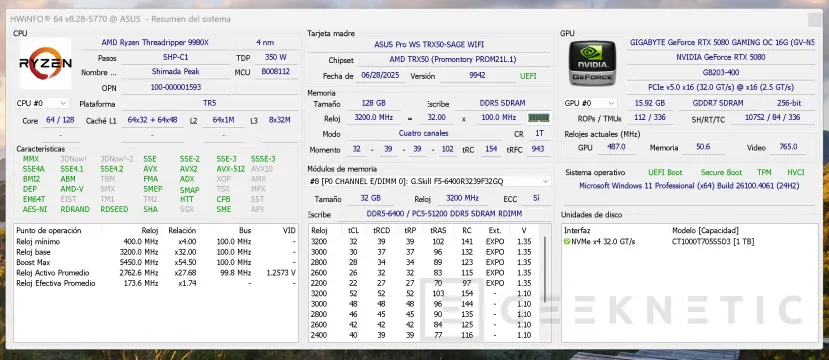Click the SHP-C1 stepping value

[x=176, y=57]
